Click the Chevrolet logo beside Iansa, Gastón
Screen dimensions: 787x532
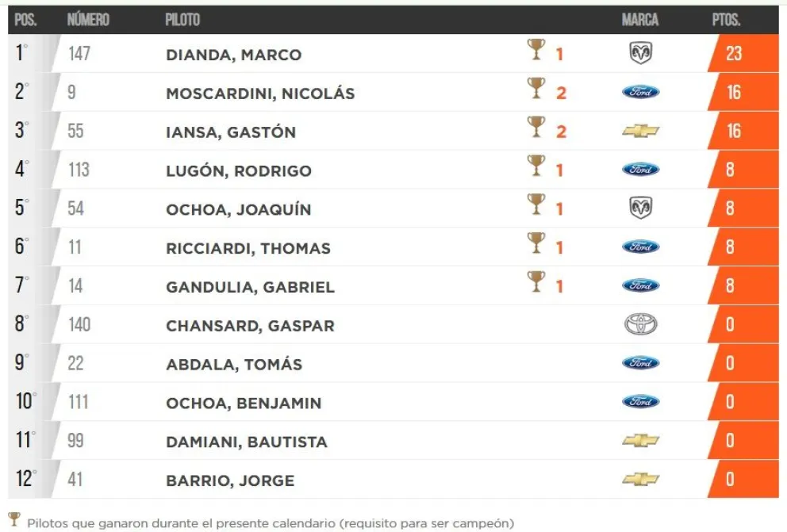point(640,131)
